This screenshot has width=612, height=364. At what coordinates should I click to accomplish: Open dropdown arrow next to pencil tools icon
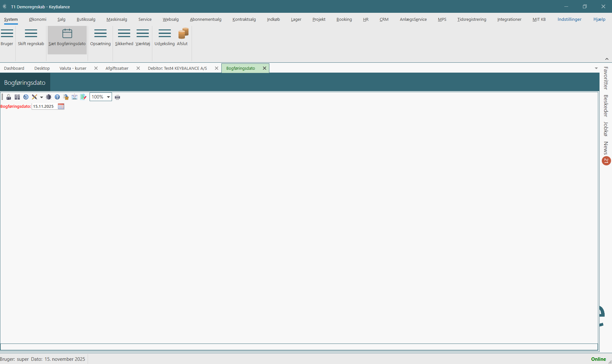pos(42,97)
